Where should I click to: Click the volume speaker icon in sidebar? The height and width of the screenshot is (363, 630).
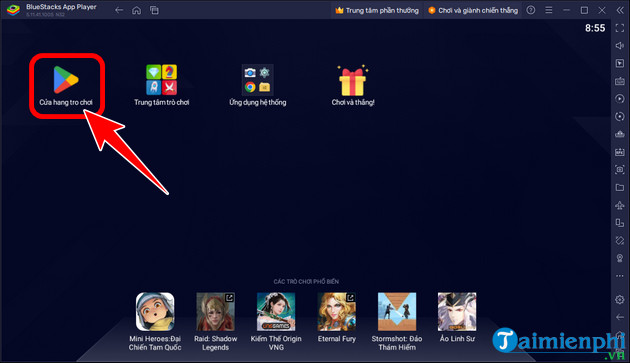coord(620,45)
